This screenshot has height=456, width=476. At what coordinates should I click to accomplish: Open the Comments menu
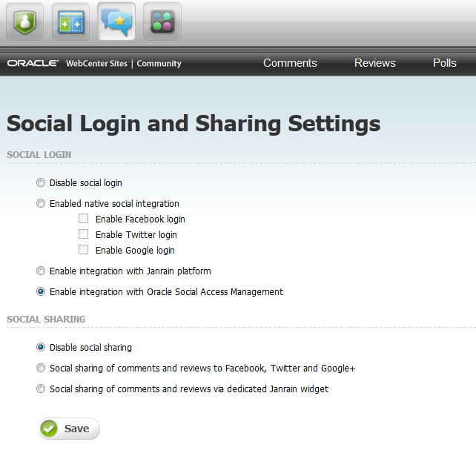point(290,63)
